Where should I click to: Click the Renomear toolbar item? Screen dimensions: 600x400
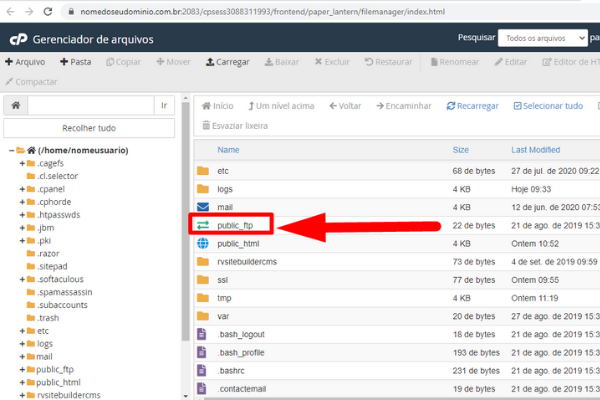click(x=455, y=62)
